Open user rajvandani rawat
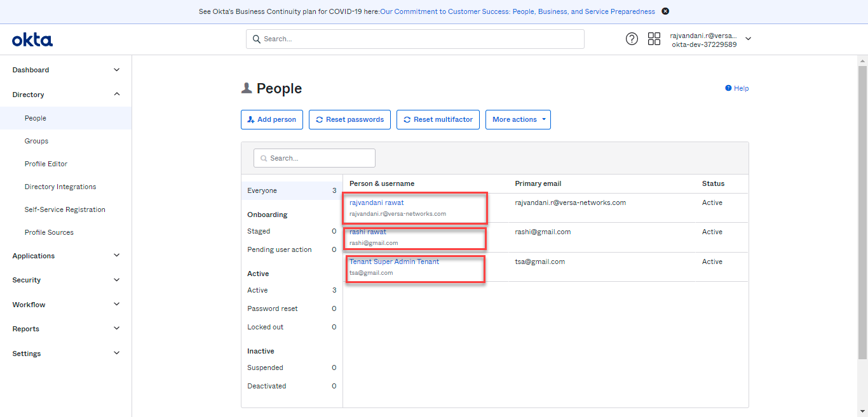Screen dimensions: 868x417 click(376, 202)
